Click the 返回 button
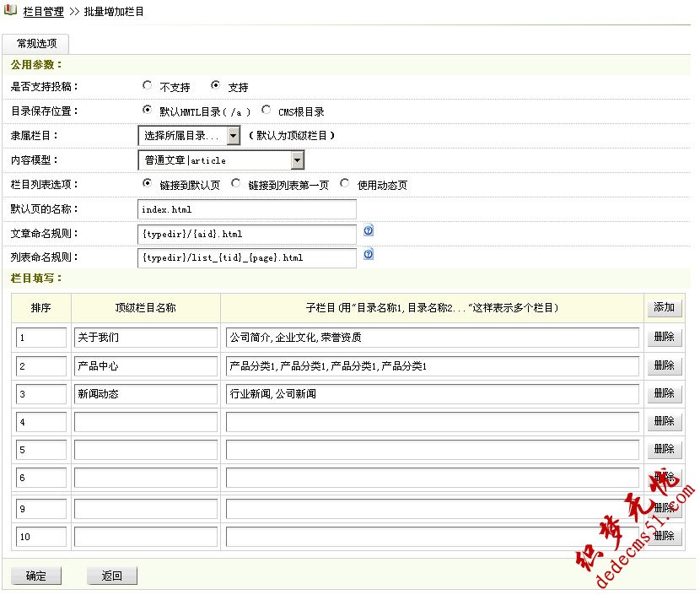Viewport: 700px width, 595px height. click(x=112, y=576)
